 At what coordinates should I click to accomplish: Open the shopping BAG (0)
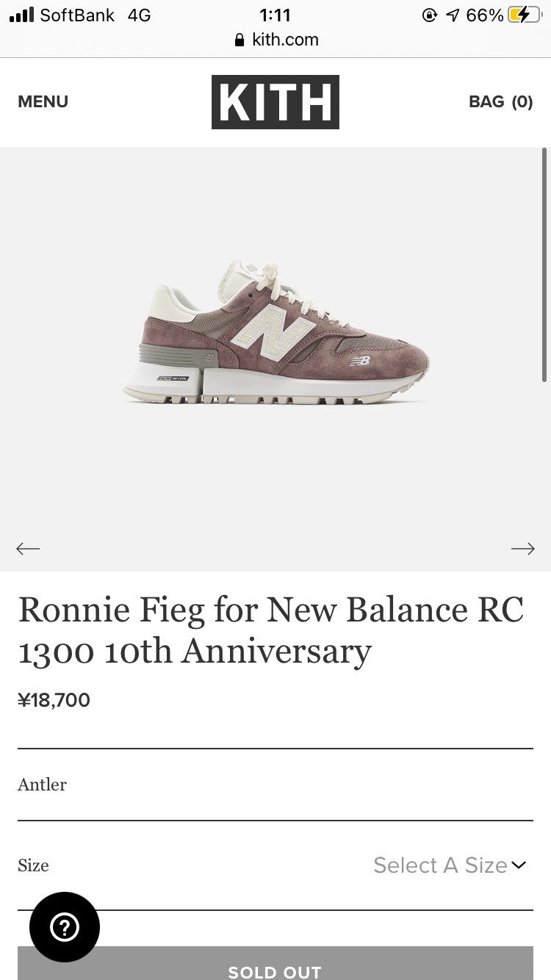coord(500,102)
